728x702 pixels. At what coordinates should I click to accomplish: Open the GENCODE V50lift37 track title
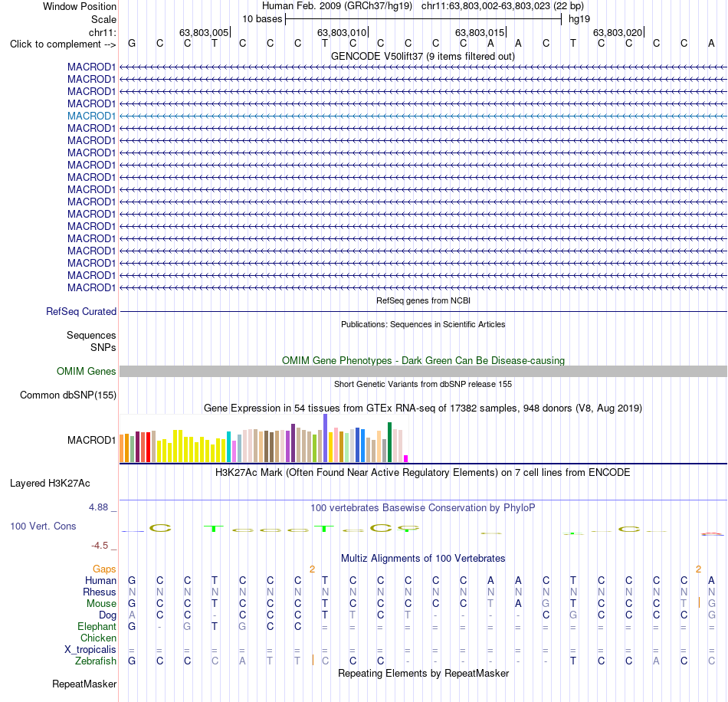pyautogui.click(x=422, y=56)
